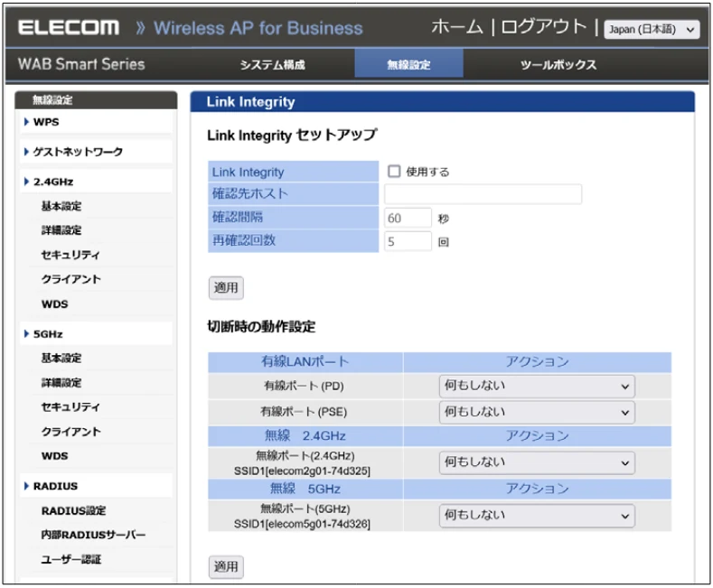Open セキュリティ under 5GHz
Viewport: 713px width, 588px height.
pos(70,407)
